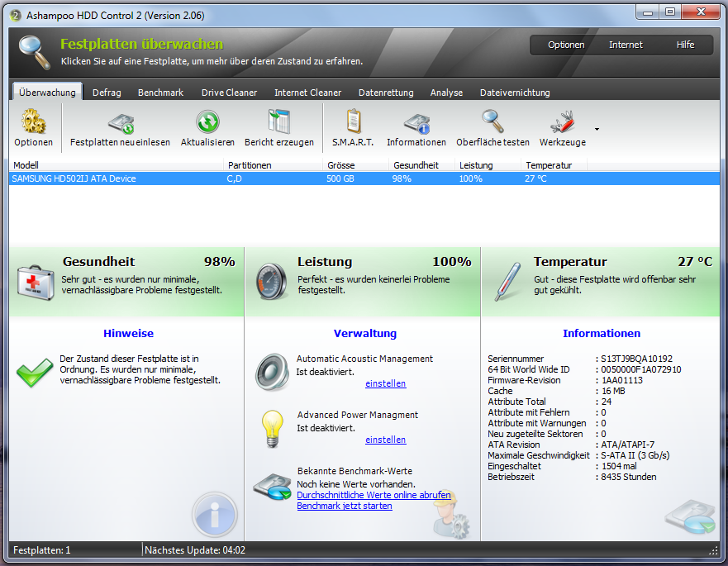Image resolution: width=728 pixels, height=566 pixels.
Task: Sort by the Leistung column header
Action: tap(488, 165)
